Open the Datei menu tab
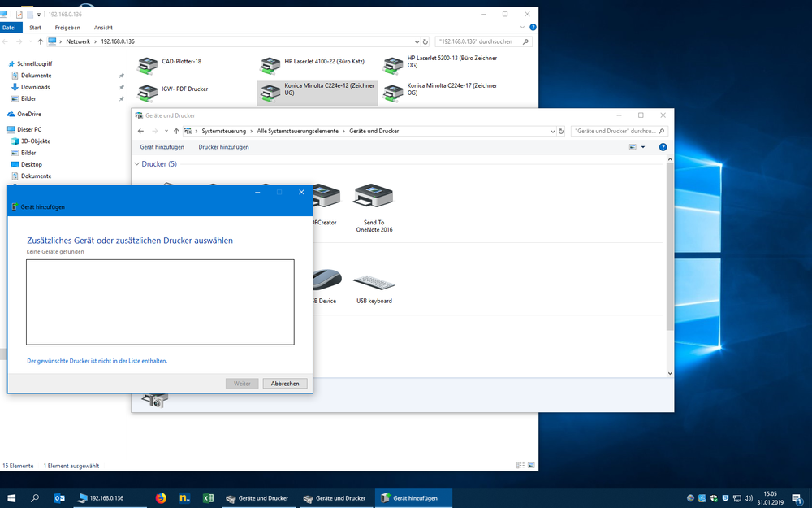This screenshot has width=812, height=508. 9,28
